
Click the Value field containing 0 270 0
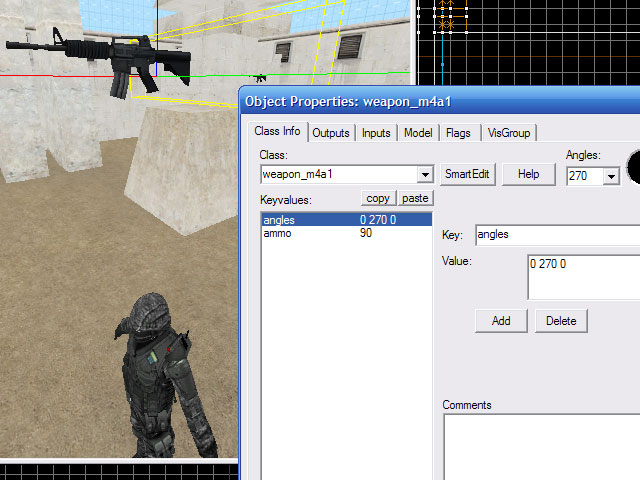(x=584, y=278)
